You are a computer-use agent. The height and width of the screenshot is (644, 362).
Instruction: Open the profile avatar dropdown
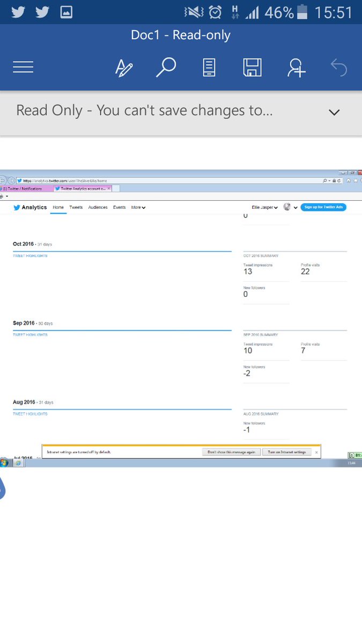[290, 207]
